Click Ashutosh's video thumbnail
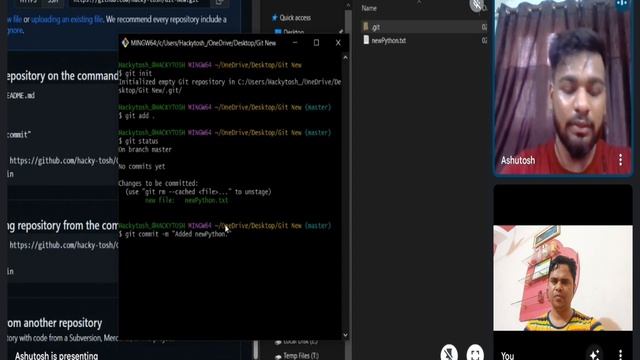The width and height of the screenshot is (640, 360). coord(563,87)
